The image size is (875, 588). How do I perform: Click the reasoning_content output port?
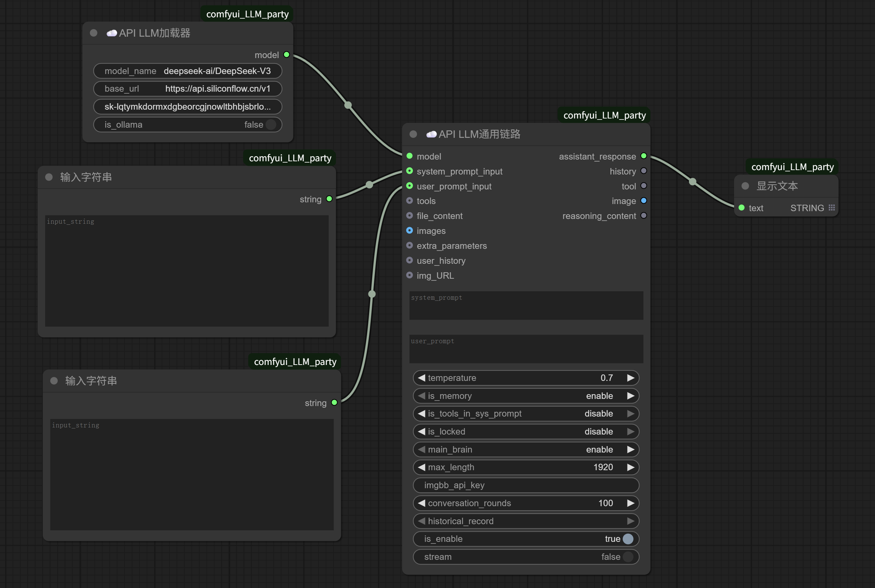643,216
